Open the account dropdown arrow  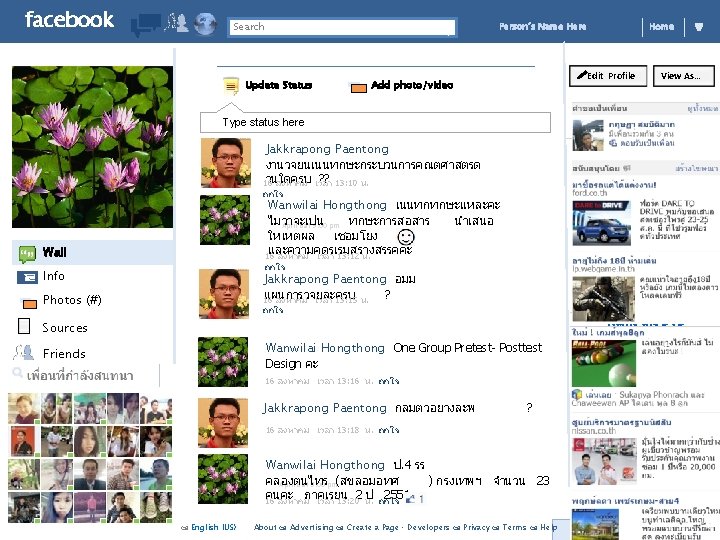tap(699, 27)
